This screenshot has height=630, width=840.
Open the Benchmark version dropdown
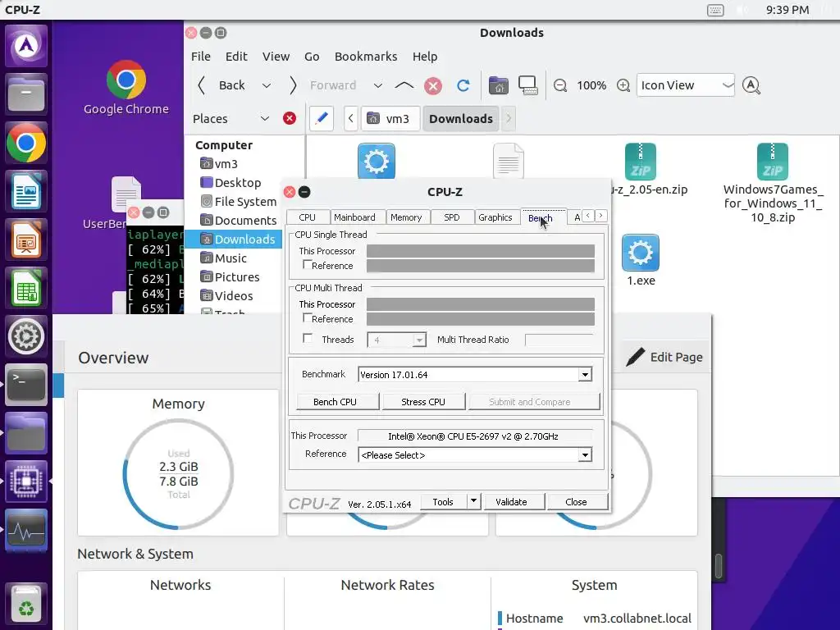[x=585, y=374]
